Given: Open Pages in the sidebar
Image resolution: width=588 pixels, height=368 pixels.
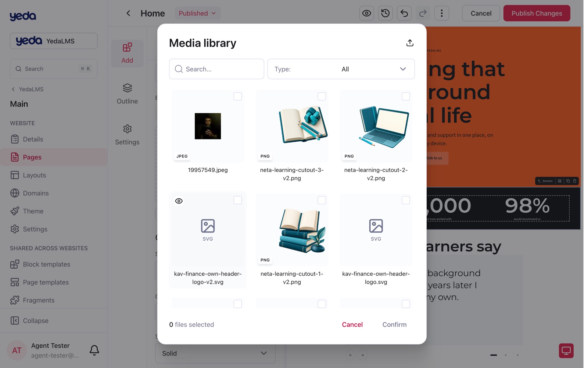Looking at the screenshot, I should (x=54, y=157).
